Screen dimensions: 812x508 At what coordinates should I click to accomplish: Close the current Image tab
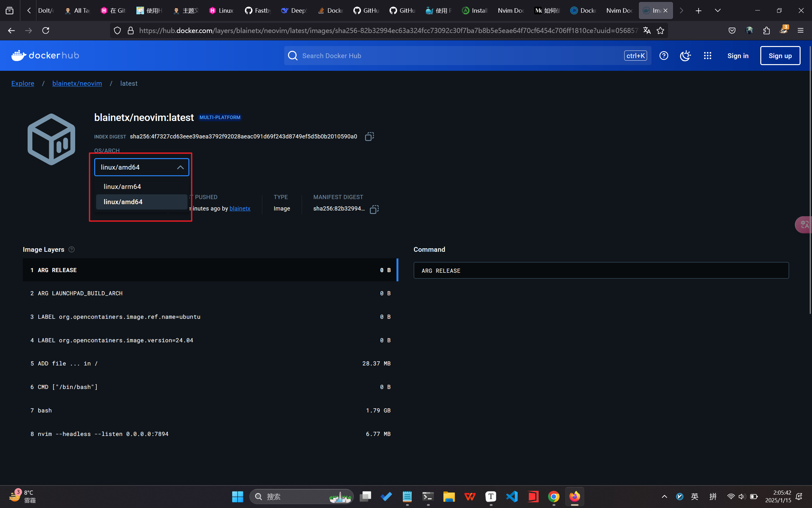(665, 11)
